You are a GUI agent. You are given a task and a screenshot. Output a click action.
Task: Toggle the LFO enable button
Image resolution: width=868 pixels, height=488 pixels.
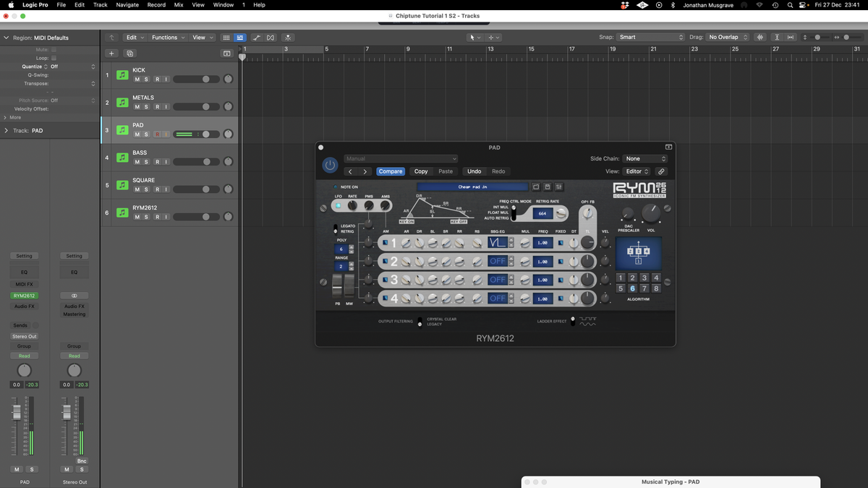coord(338,206)
